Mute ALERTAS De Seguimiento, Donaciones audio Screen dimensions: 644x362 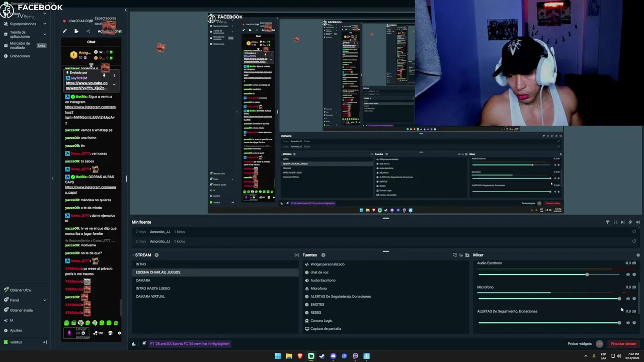tap(627, 323)
